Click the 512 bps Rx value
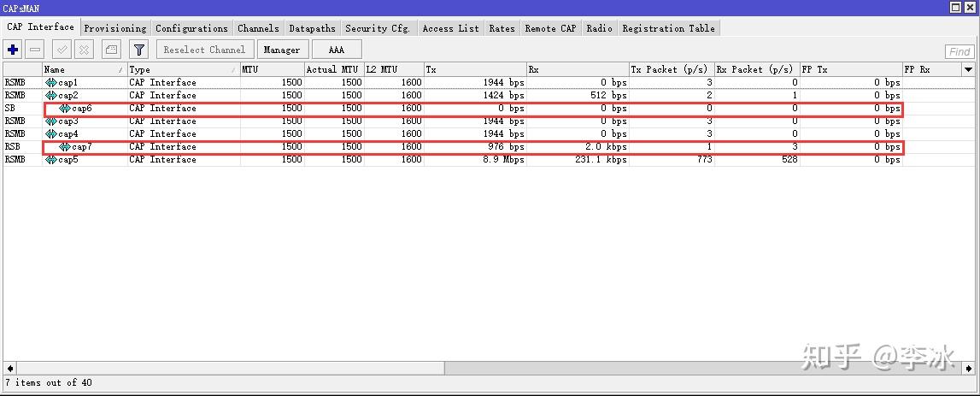The width and height of the screenshot is (980, 396). 610,95
